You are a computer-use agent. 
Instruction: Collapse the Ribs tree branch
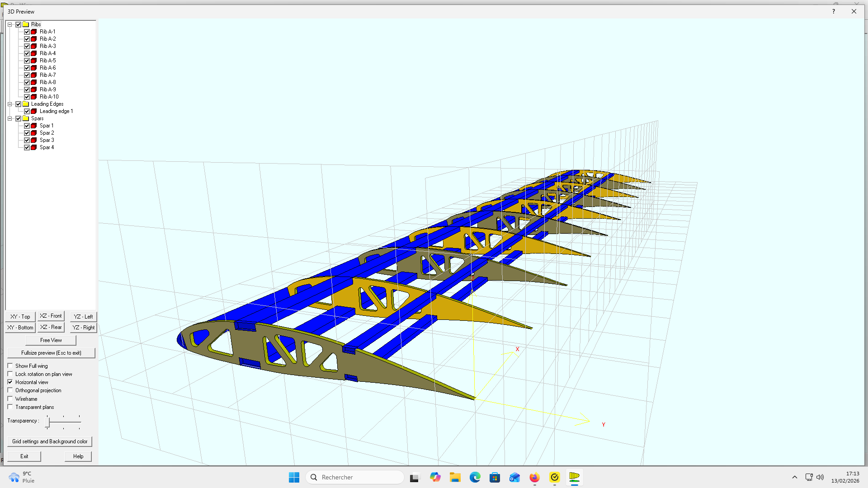(x=9, y=24)
